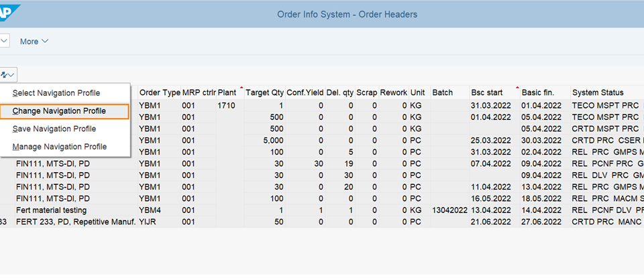Click basic finish date 27.06.2022

541,222
